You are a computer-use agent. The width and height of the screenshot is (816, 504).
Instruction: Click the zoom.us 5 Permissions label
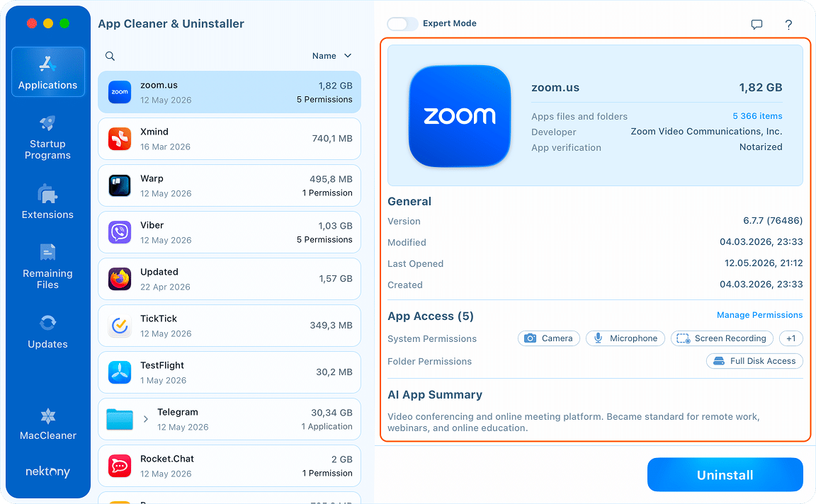(324, 99)
